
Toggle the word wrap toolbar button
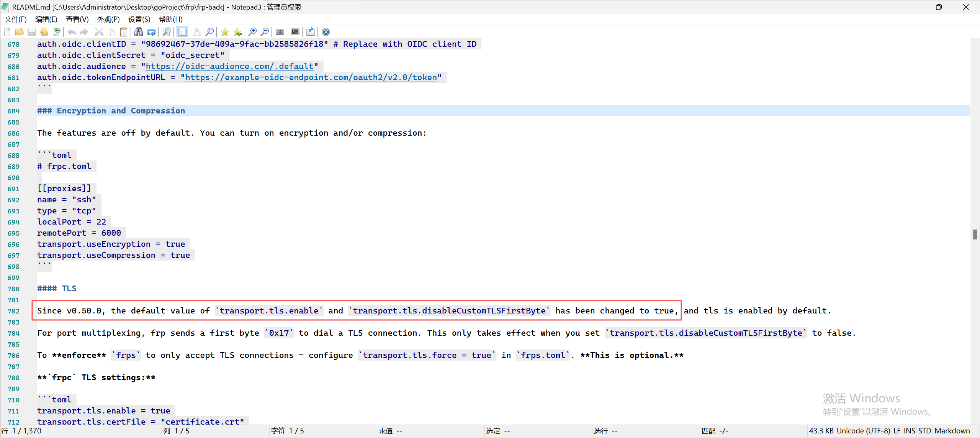pyautogui.click(x=182, y=32)
